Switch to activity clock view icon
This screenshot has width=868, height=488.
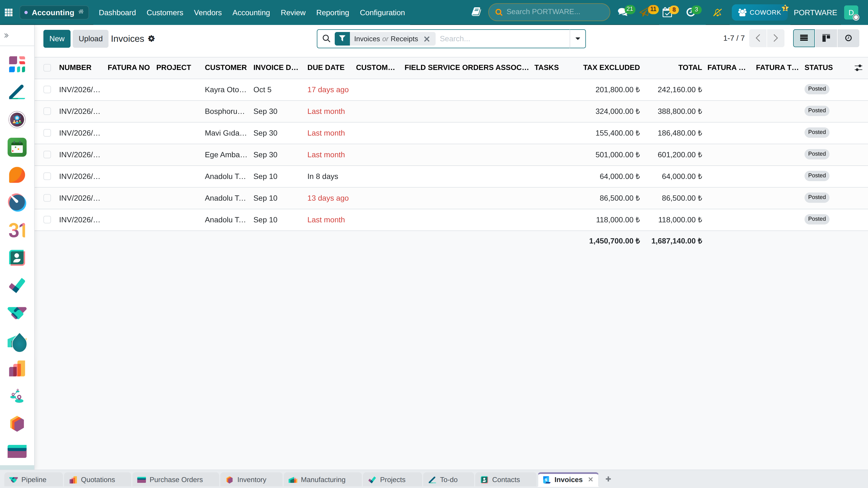pyautogui.click(x=848, y=38)
